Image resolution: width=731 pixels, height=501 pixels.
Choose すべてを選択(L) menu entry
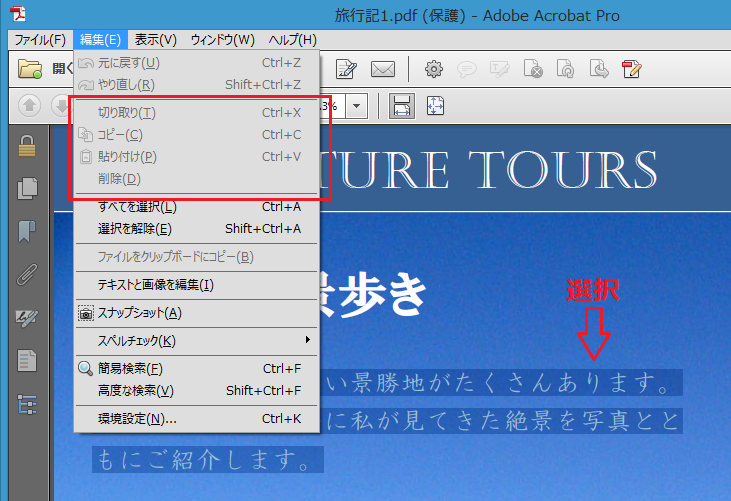(197, 206)
